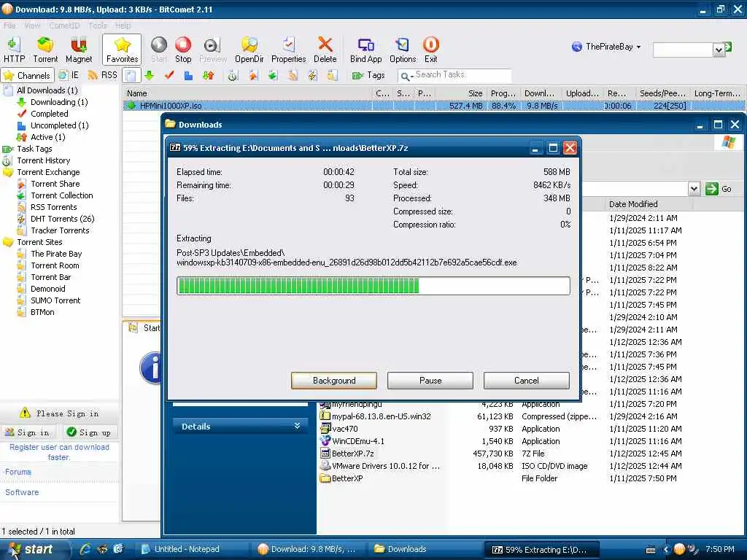The image size is (747, 560).
Task: Click the Go button in Downloads window
Action: tap(719, 189)
